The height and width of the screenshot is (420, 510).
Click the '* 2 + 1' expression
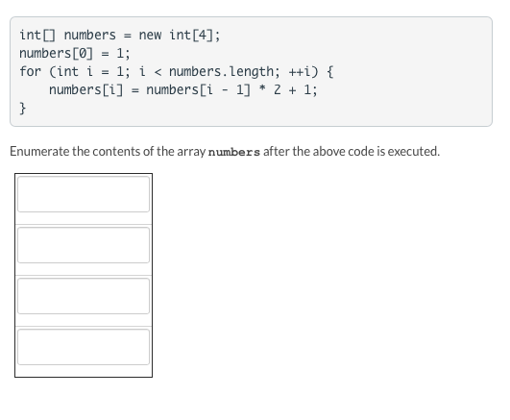click(285, 89)
